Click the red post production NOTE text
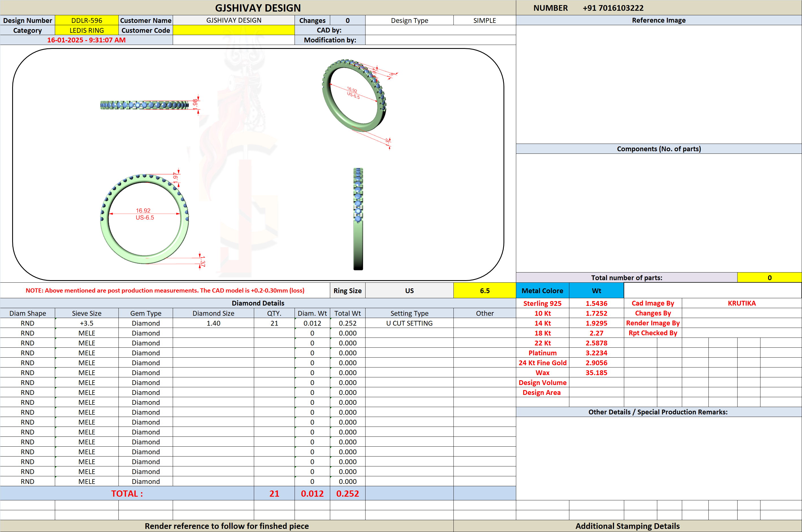The height and width of the screenshot is (532, 802). (x=165, y=290)
